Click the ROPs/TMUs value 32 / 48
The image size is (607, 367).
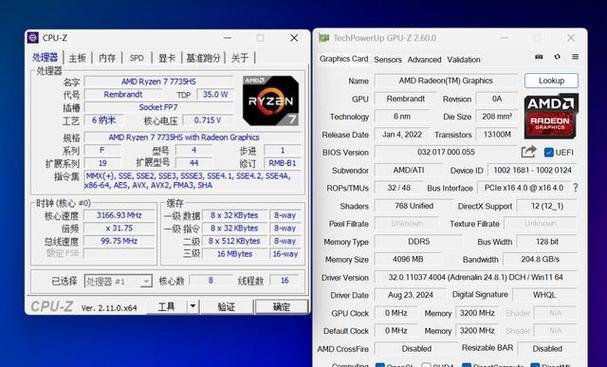tap(399, 188)
